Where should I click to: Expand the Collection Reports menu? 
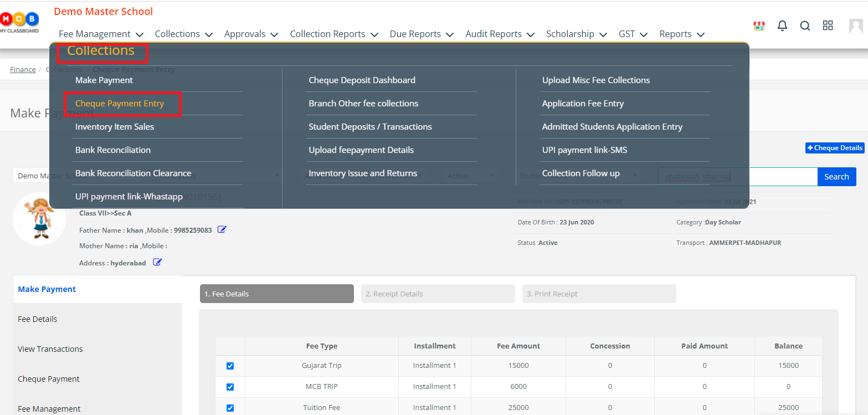tap(334, 34)
